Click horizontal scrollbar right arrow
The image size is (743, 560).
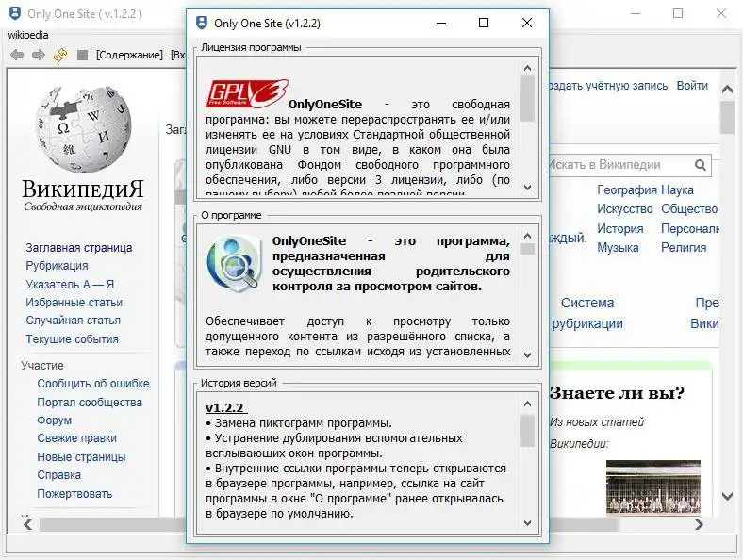tap(699, 524)
